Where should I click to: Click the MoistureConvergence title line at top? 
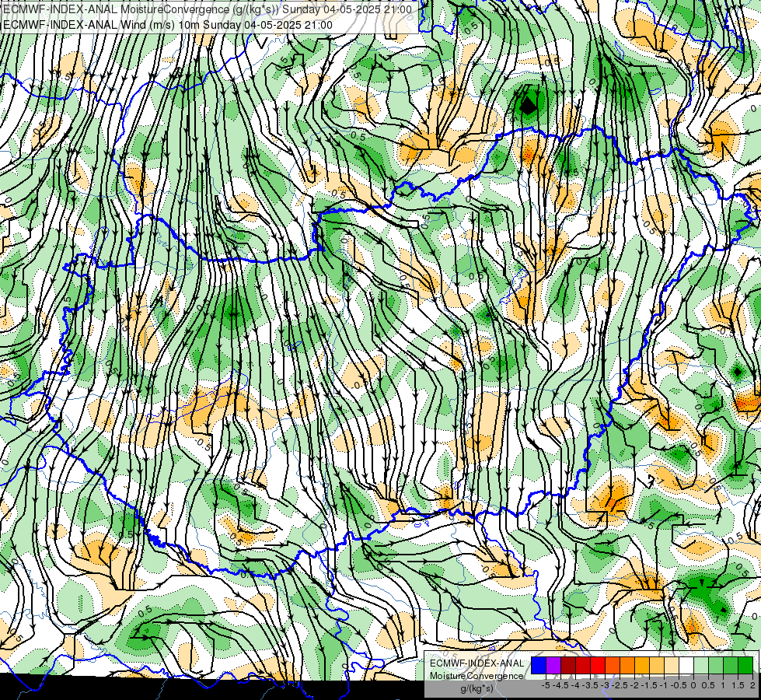point(207,9)
